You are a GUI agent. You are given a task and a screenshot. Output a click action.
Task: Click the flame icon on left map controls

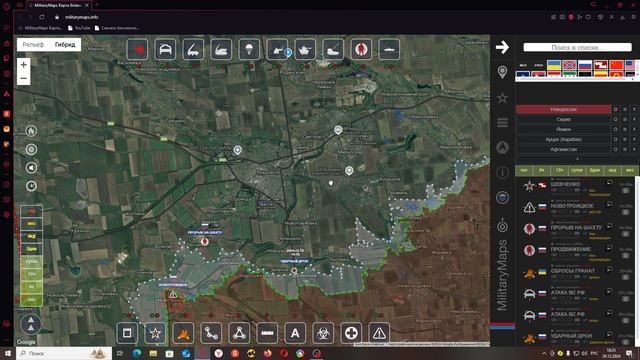[x=31, y=131]
